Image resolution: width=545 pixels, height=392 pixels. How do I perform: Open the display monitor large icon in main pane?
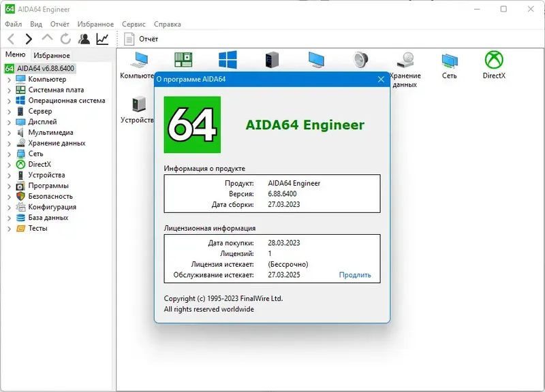(x=316, y=60)
